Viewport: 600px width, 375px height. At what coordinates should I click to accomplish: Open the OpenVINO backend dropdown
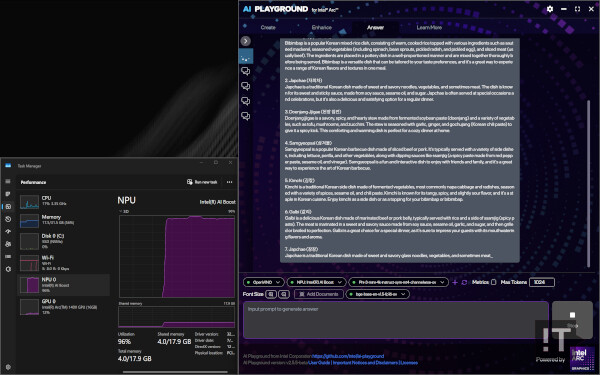click(264, 282)
